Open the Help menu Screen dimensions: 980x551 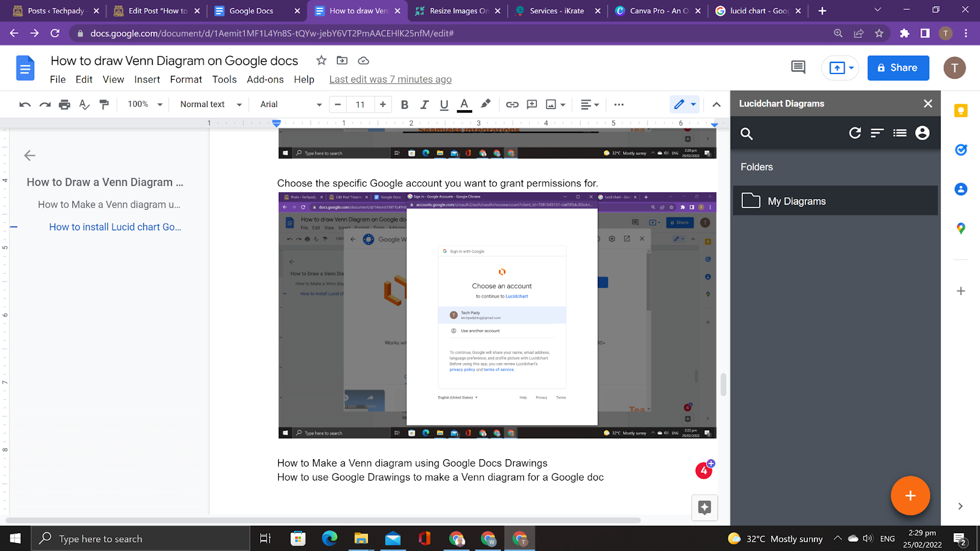point(304,80)
